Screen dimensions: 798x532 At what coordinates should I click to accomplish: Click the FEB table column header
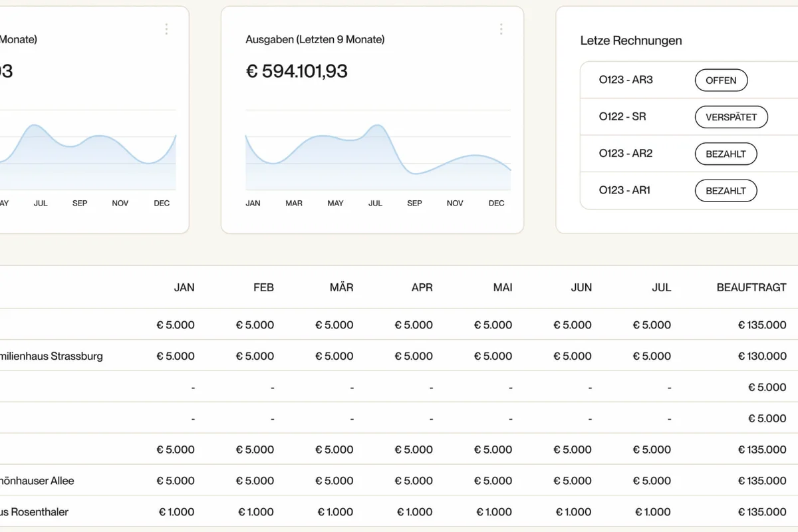(263, 288)
